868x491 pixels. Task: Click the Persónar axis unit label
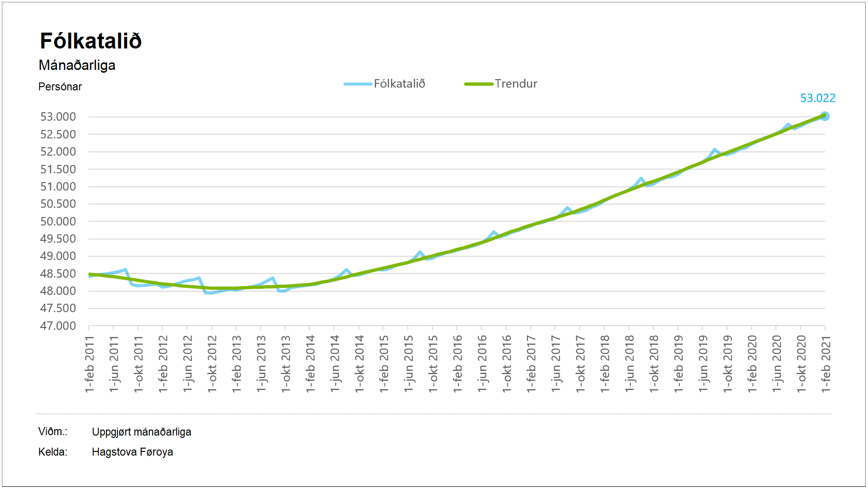[x=60, y=87]
